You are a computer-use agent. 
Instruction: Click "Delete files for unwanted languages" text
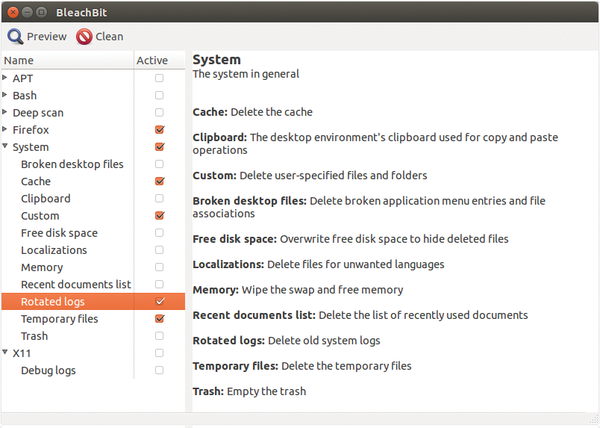(x=355, y=264)
